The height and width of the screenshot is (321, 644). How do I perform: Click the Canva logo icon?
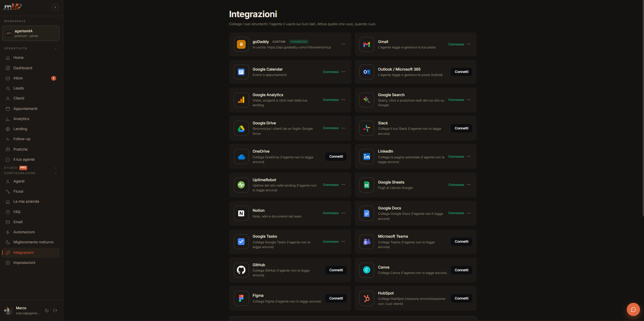[x=367, y=270]
